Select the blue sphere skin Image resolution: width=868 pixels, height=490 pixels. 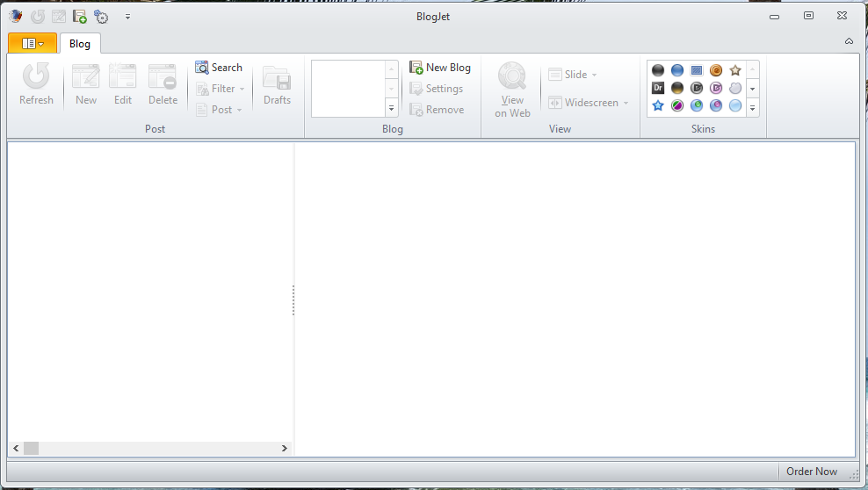(677, 70)
